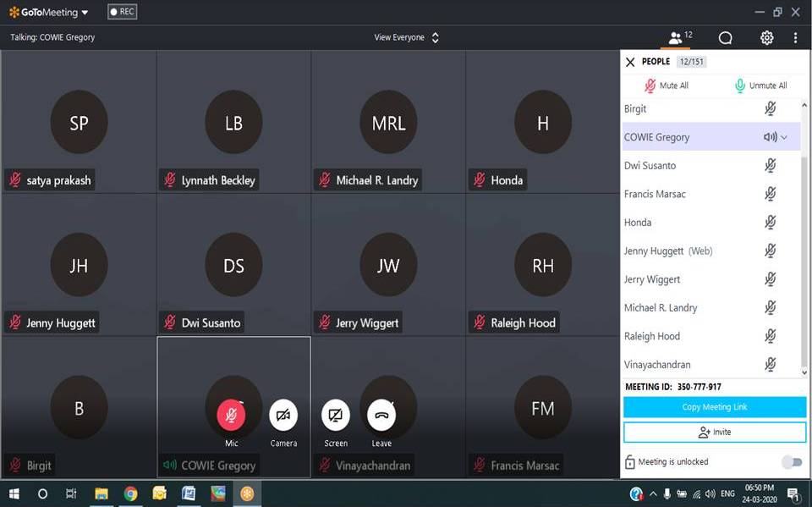The height and width of the screenshot is (507, 812).
Task: Click muted mic icon on Jenny Huggett tile
Action: pos(15,322)
